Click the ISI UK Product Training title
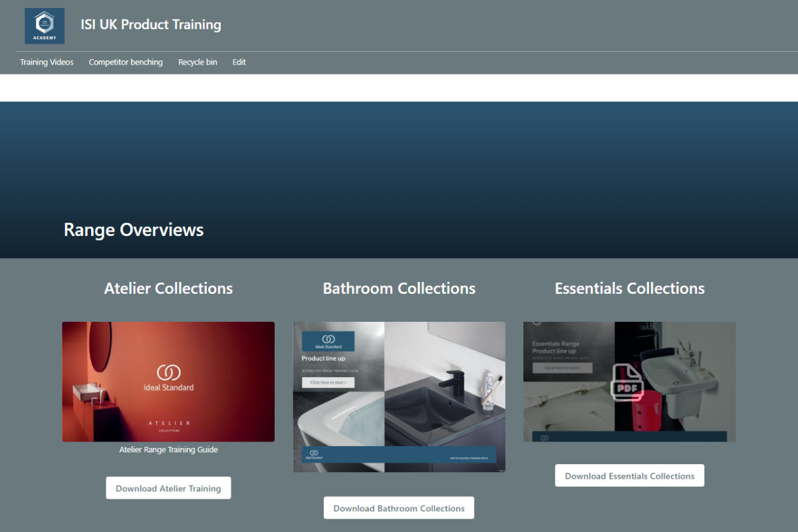 click(x=151, y=25)
